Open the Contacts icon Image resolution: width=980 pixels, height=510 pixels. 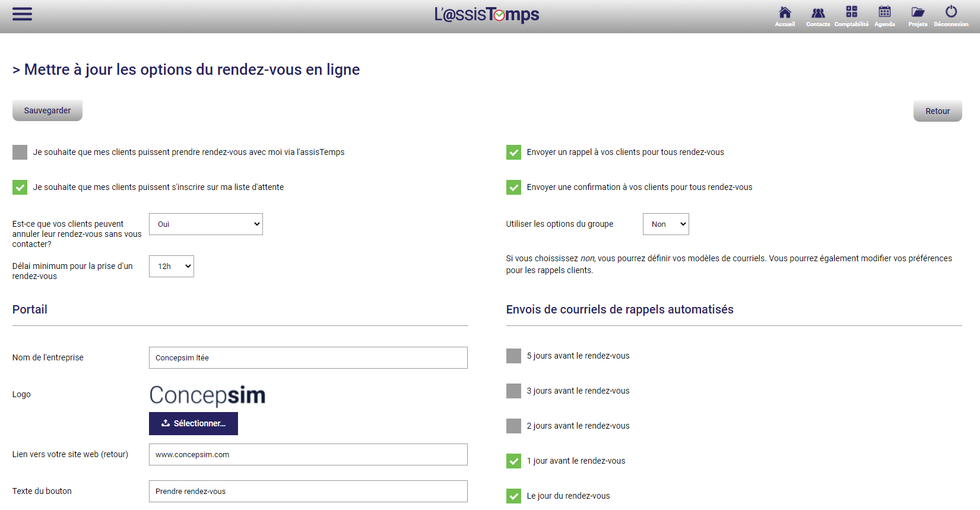pyautogui.click(x=818, y=15)
